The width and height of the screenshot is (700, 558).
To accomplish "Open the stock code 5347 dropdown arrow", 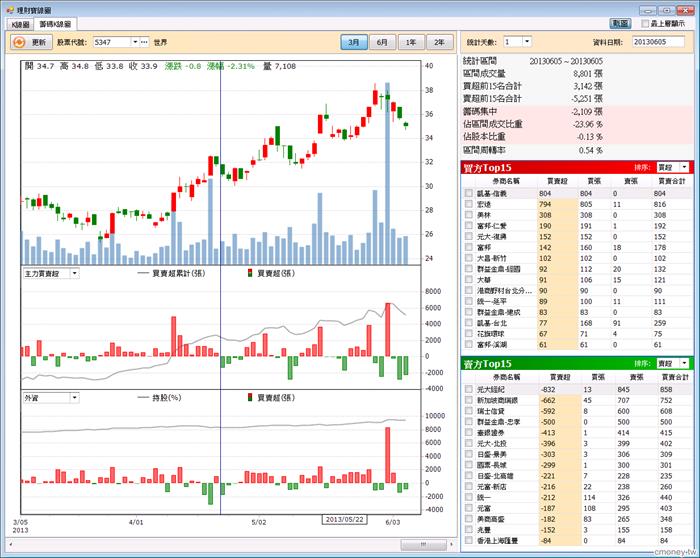I will click(x=135, y=42).
